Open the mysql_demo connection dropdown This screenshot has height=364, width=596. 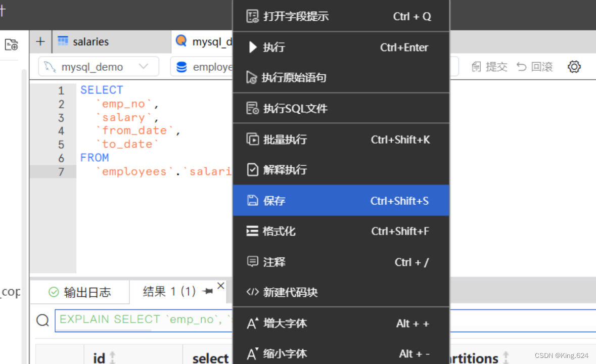(99, 67)
